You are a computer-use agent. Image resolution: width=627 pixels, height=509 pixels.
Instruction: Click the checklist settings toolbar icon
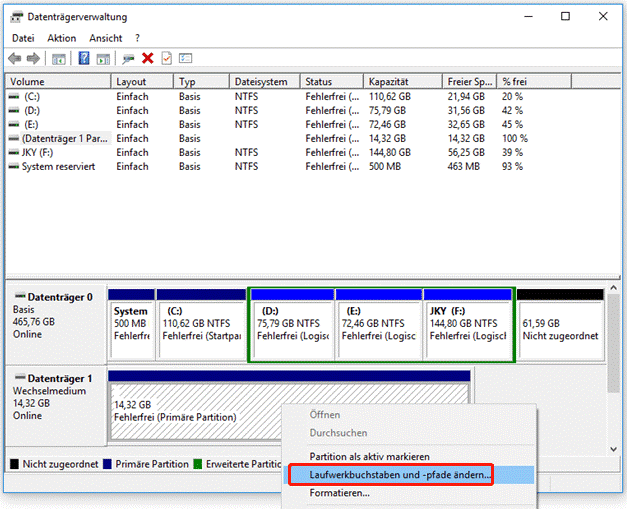tap(186, 58)
